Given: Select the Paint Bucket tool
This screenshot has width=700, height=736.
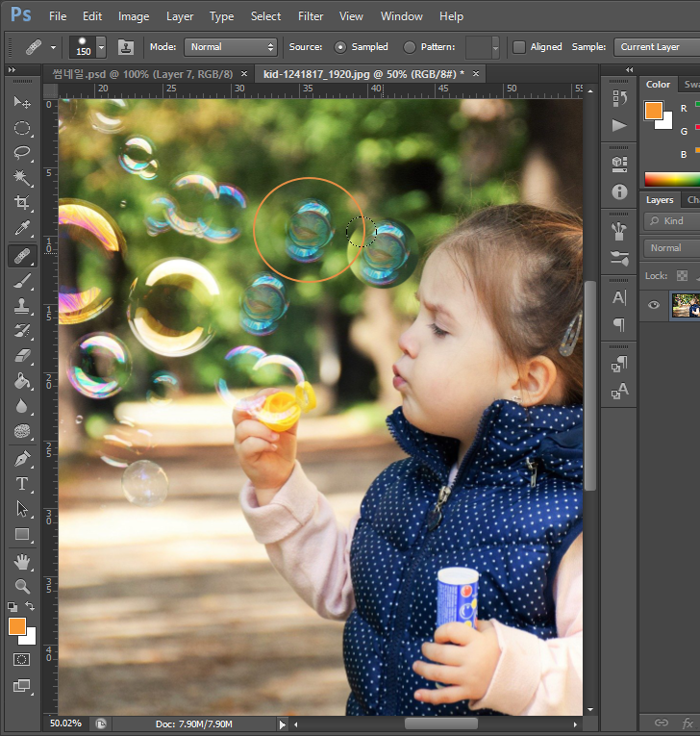Looking at the screenshot, I should [x=21, y=381].
